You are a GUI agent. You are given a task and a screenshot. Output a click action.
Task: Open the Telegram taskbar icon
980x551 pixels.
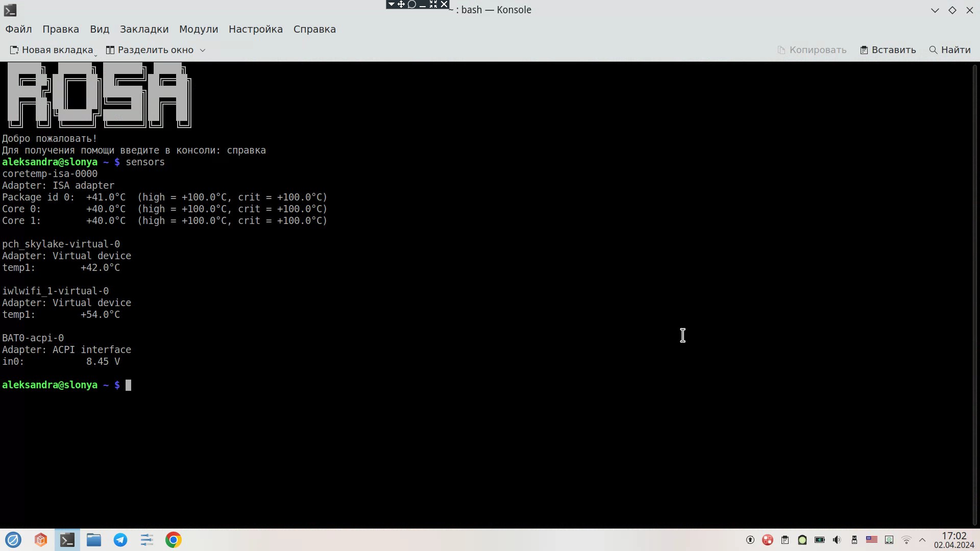point(120,540)
